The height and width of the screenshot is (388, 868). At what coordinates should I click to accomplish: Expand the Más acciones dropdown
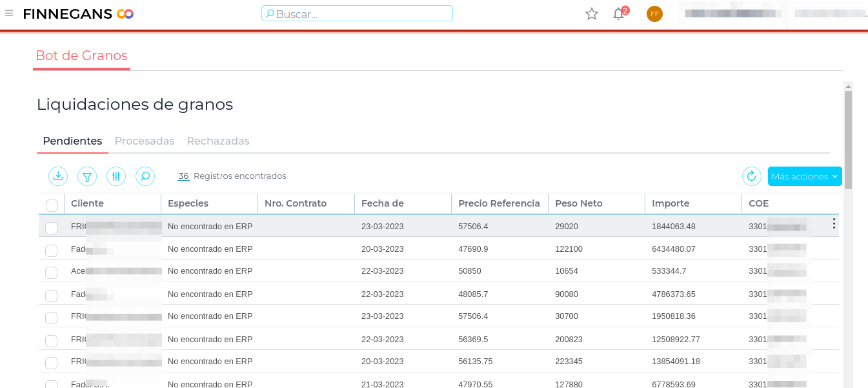(x=804, y=176)
